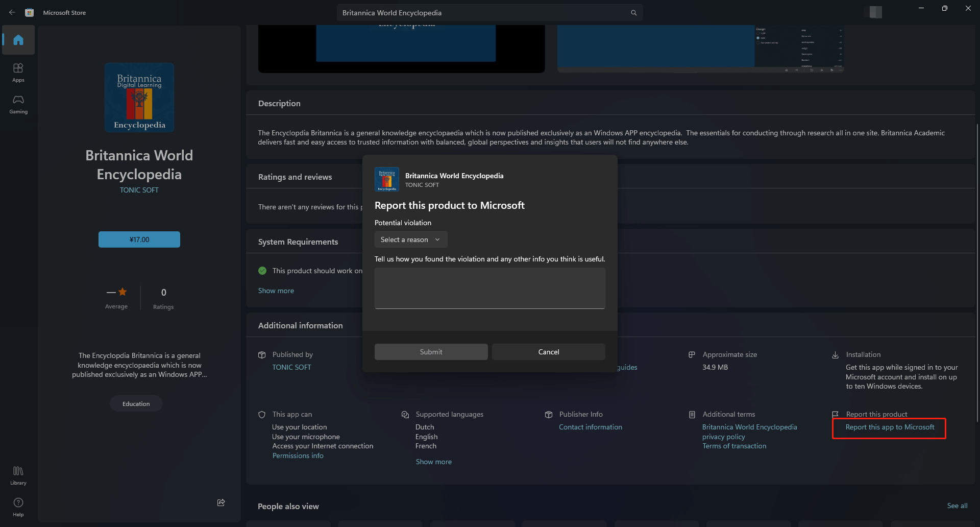Click the violation details text box
The image size is (980, 527).
pos(490,288)
